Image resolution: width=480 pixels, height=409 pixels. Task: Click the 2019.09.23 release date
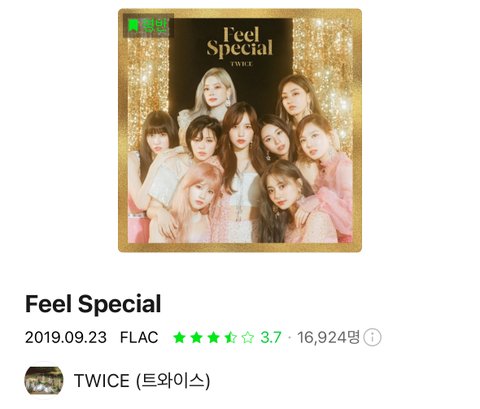click(66, 337)
